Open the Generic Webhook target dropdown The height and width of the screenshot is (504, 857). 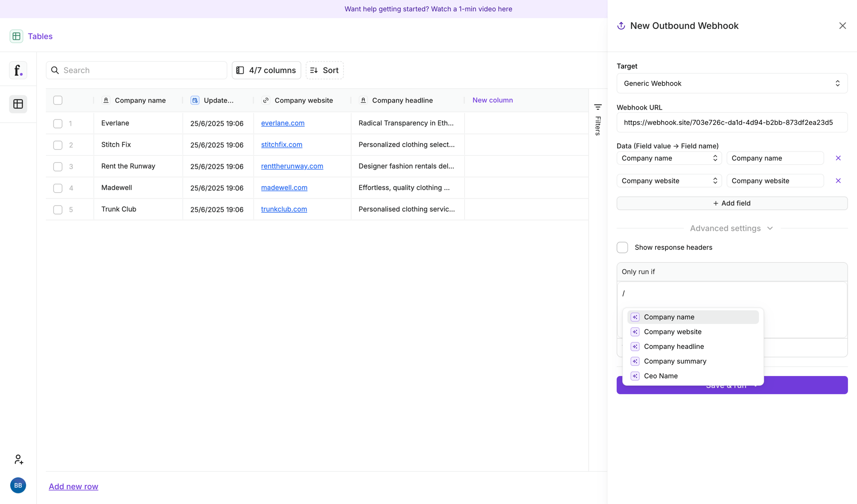pos(731,83)
